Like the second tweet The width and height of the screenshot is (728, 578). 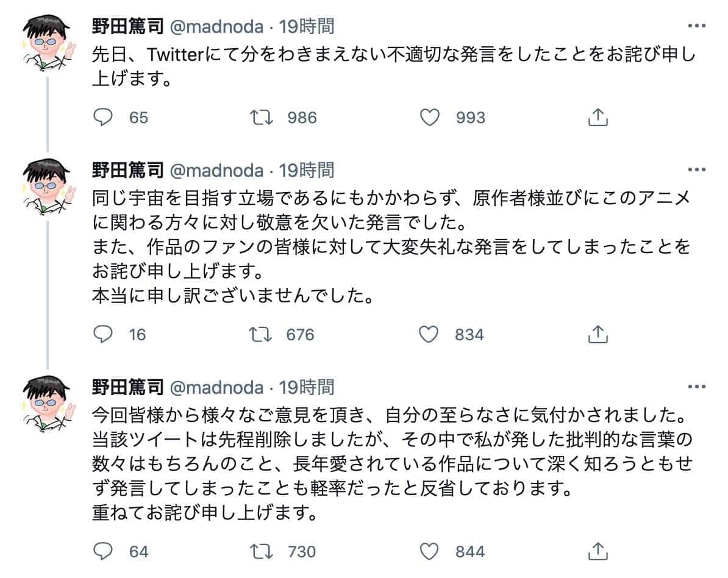pos(431,334)
